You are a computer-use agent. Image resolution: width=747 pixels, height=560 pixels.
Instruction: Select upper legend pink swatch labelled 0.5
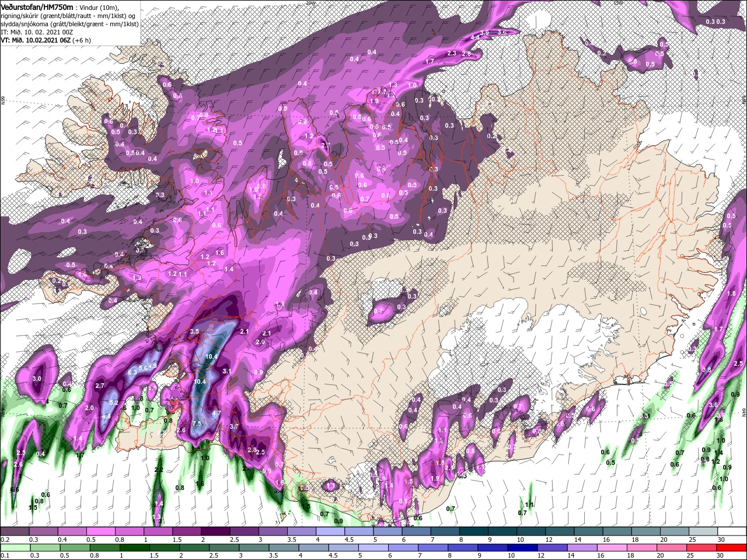(100, 531)
